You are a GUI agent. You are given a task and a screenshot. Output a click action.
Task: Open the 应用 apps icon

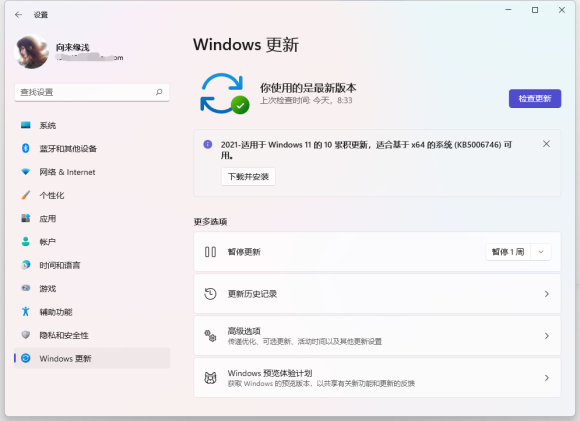[x=26, y=218]
